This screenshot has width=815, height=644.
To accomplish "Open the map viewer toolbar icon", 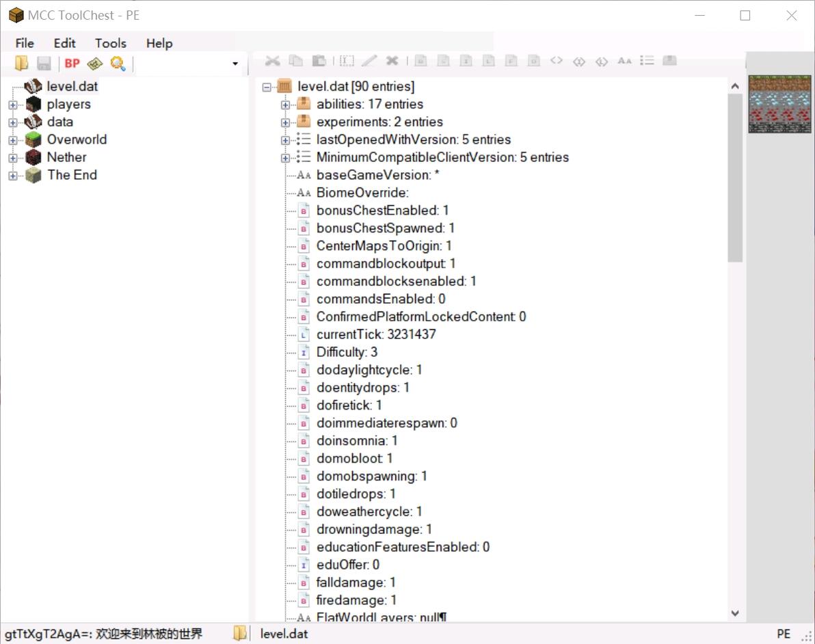I will (95, 64).
